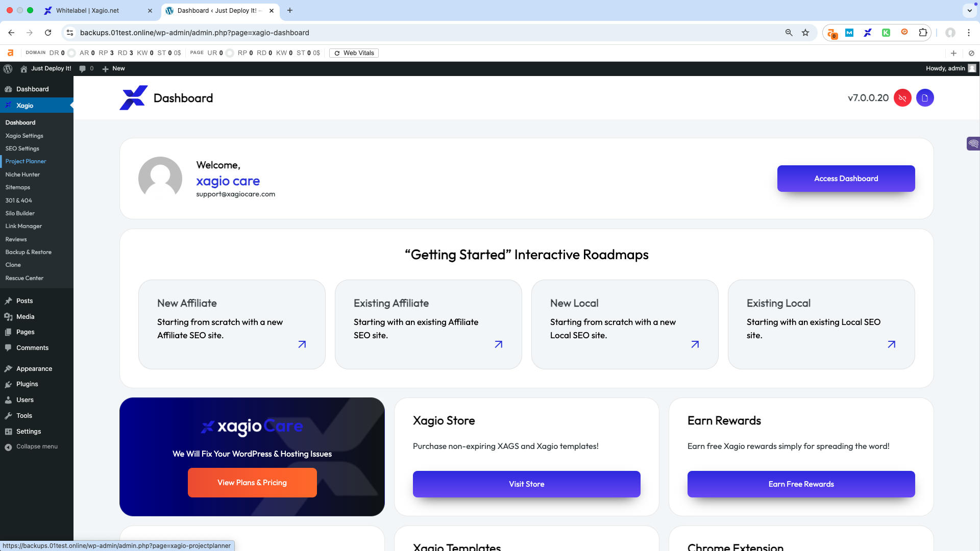Collapse the WordPress admin menu

[x=37, y=446]
